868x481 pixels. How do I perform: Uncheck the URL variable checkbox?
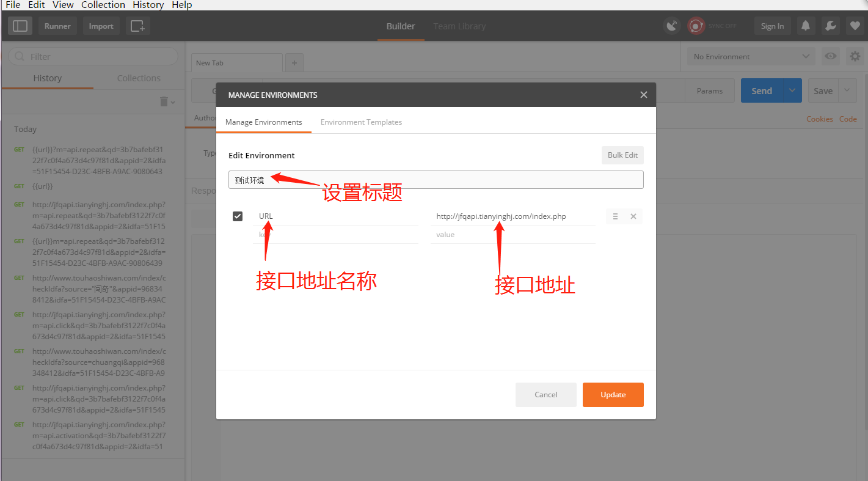[238, 216]
